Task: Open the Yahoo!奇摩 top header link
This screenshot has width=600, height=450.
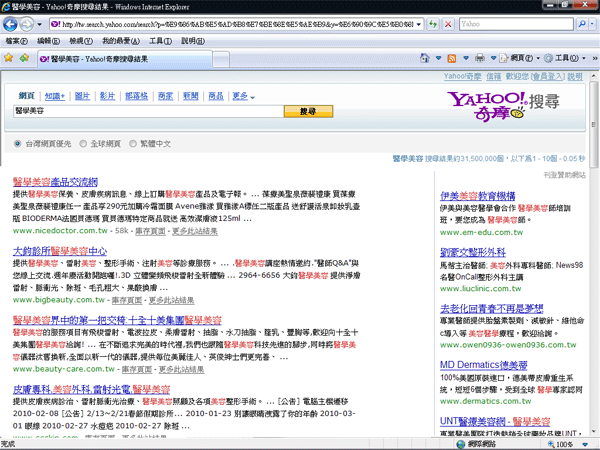Action: pyautogui.click(x=463, y=77)
